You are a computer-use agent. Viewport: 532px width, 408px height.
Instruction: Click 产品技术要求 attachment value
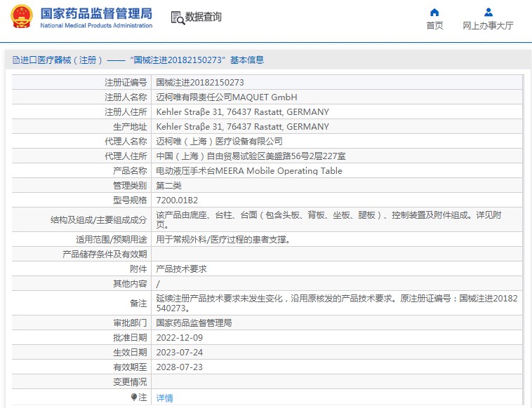(181, 269)
